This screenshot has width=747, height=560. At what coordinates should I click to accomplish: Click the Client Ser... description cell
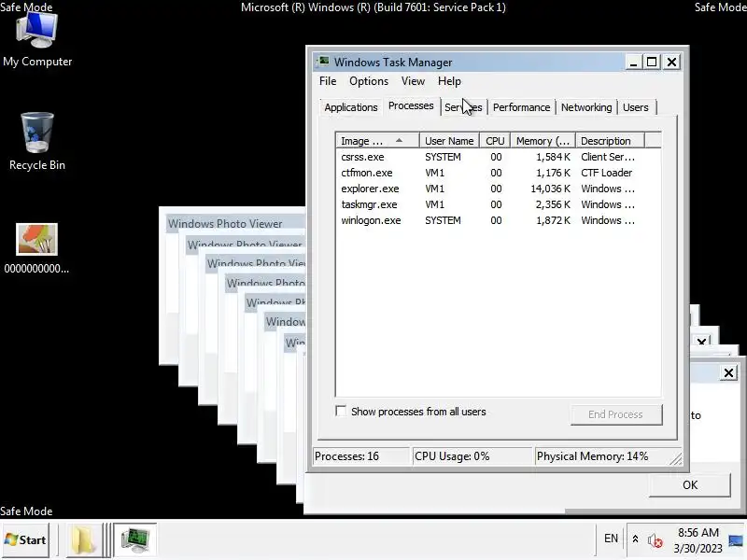pos(608,157)
